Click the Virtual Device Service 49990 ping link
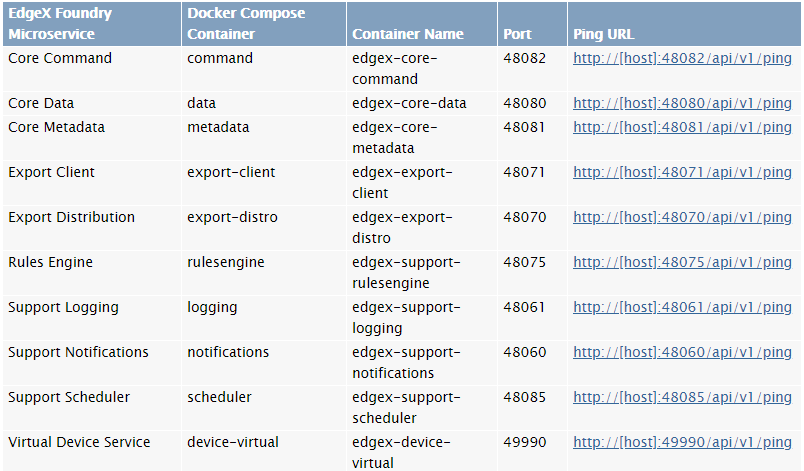Image resolution: width=804 pixels, height=471 pixels. [682, 442]
